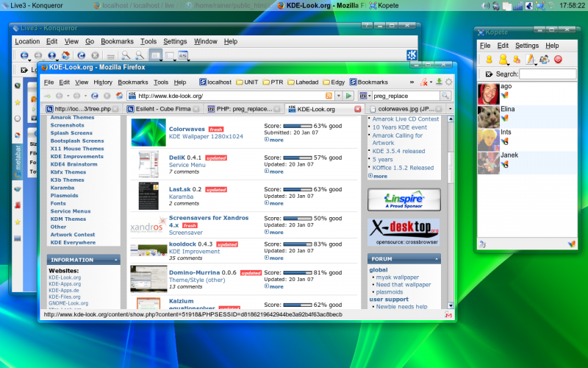The height and width of the screenshot is (368, 588).
Task: Click the contact-with-folder icon in the Kopete toolbar
Action: (x=517, y=60)
